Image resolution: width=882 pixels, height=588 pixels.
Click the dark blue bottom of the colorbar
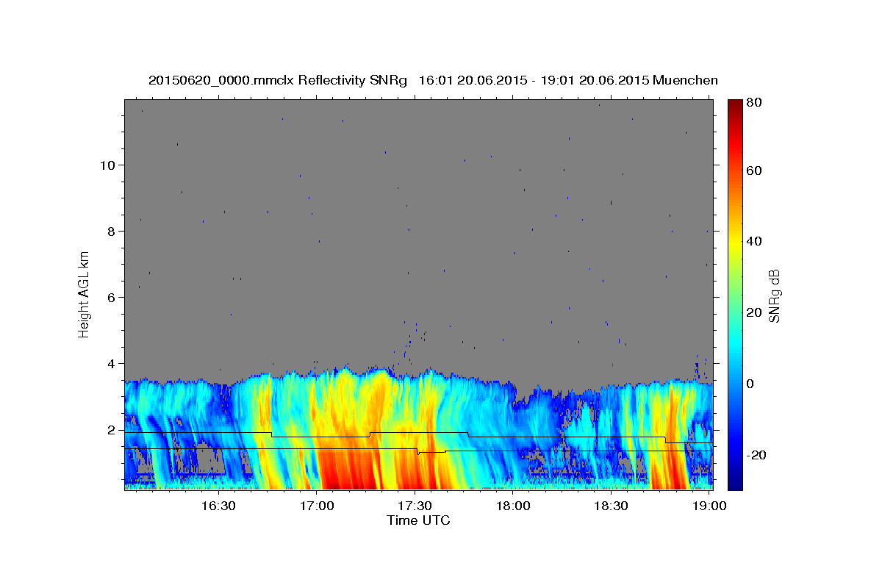tap(735, 481)
